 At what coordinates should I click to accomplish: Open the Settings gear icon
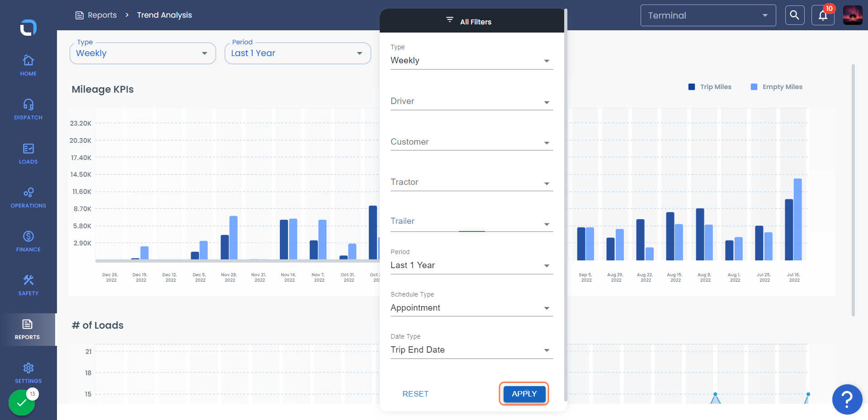(28, 368)
